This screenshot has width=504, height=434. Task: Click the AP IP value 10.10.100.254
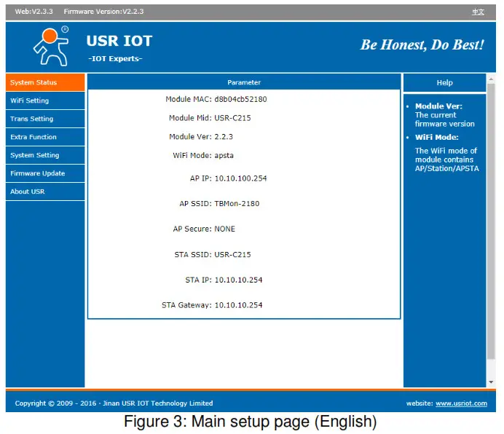coord(240,178)
